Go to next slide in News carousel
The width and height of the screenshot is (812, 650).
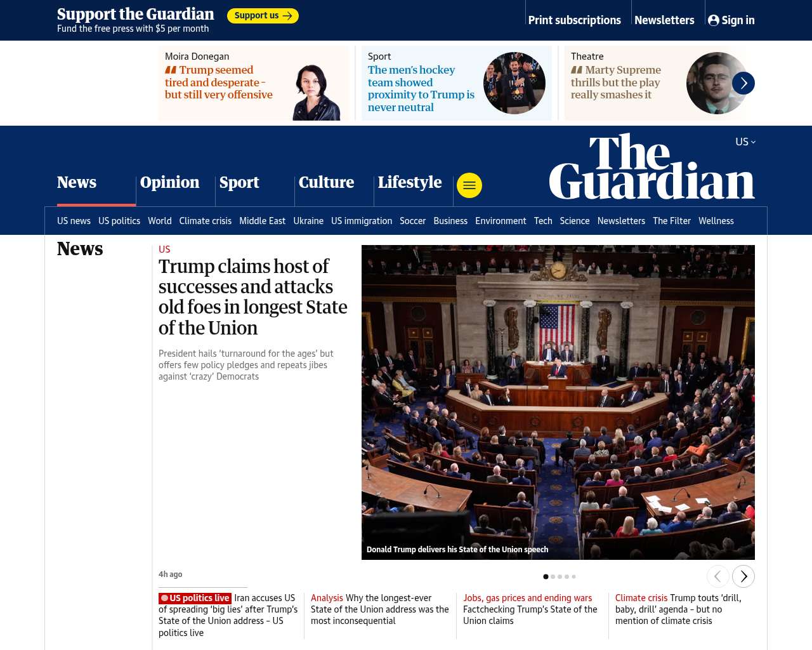coord(743,576)
